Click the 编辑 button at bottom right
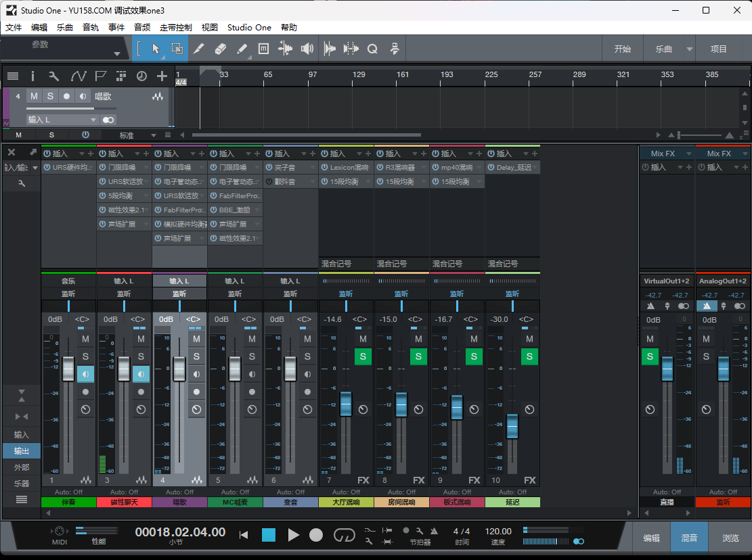This screenshot has height=560, width=752. click(x=650, y=538)
